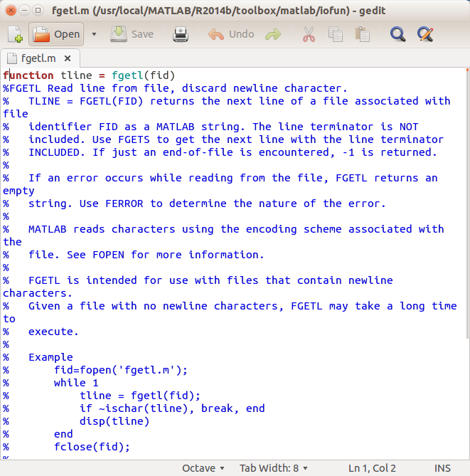This screenshot has height=476, width=470.
Task: Click the word 'FERROR' in the comment
Action: point(124,203)
